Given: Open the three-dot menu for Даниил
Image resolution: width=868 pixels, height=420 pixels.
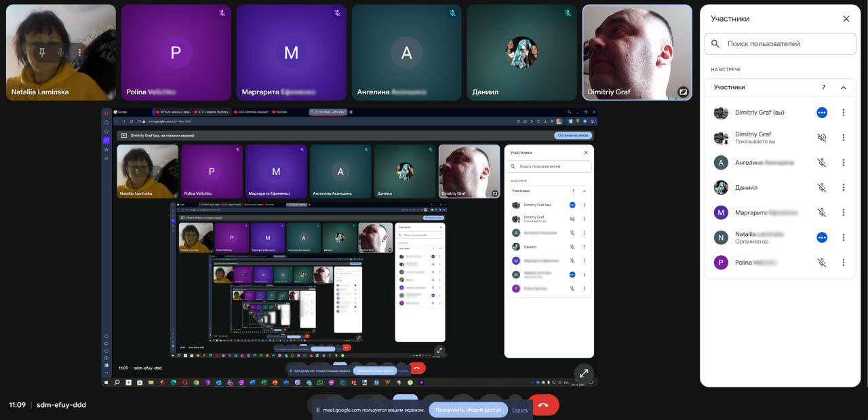Looking at the screenshot, I should pos(844,188).
